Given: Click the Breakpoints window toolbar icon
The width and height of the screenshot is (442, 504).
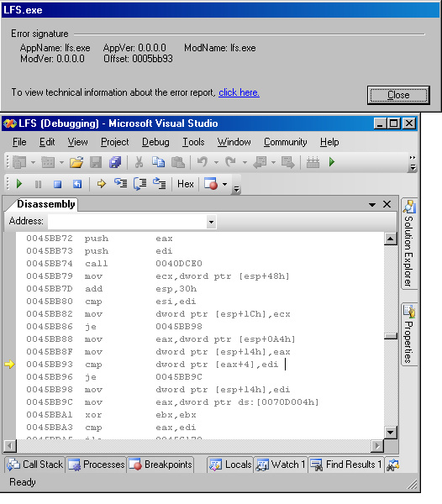Looking at the screenshot, I should (x=211, y=183).
